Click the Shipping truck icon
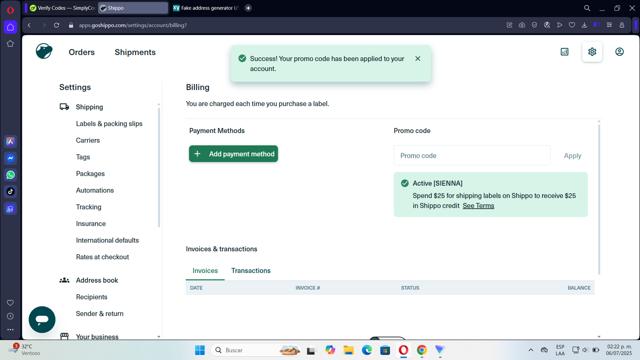Image resolution: width=640 pixels, height=360 pixels. tap(64, 107)
